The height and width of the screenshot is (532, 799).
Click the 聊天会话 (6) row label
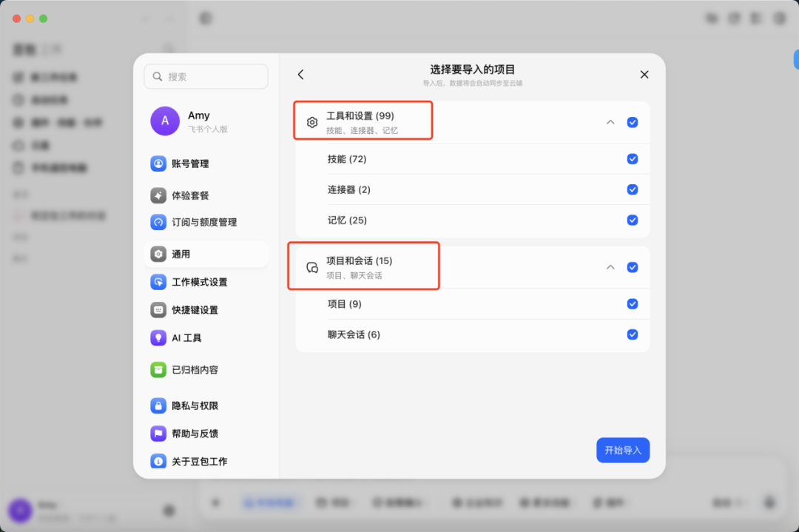(x=354, y=334)
